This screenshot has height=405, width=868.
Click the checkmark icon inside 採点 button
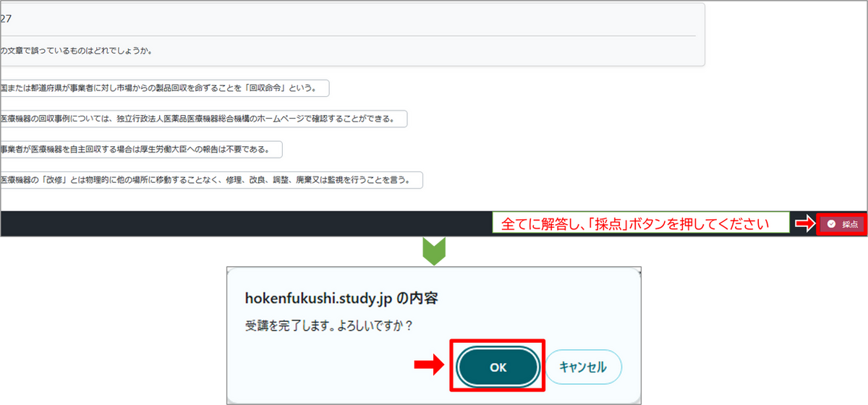pos(831,224)
